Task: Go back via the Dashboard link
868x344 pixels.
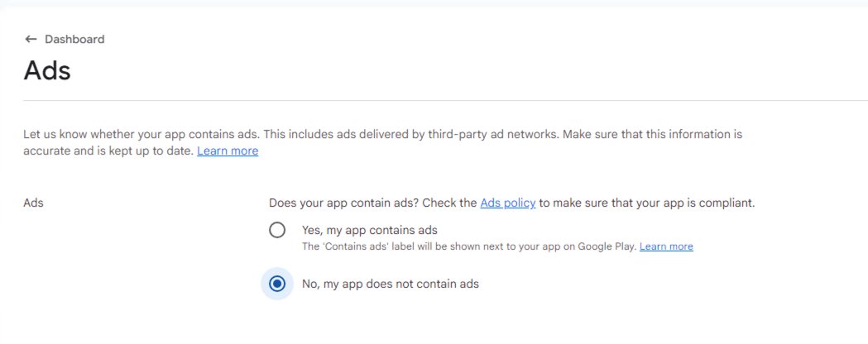Action: [x=74, y=39]
